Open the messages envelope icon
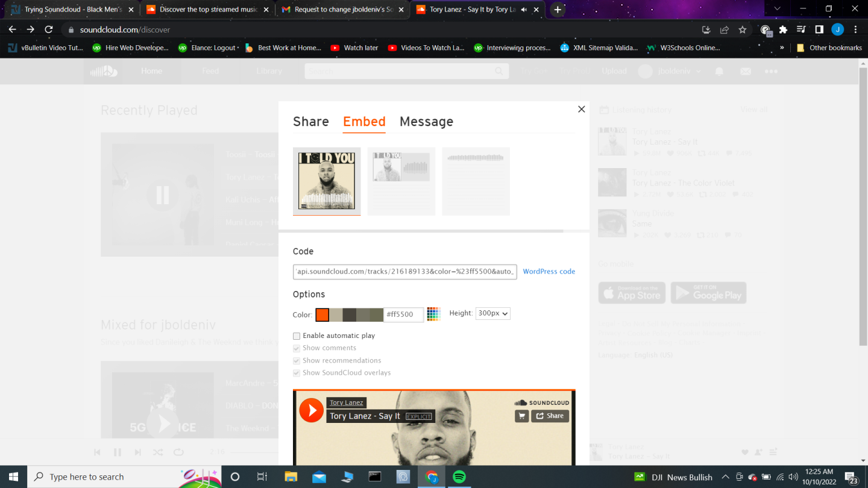Screen dimensions: 868x488 click(746, 71)
